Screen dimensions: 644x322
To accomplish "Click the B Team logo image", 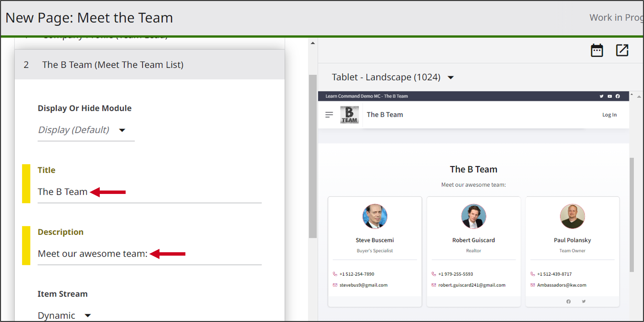I will point(349,115).
